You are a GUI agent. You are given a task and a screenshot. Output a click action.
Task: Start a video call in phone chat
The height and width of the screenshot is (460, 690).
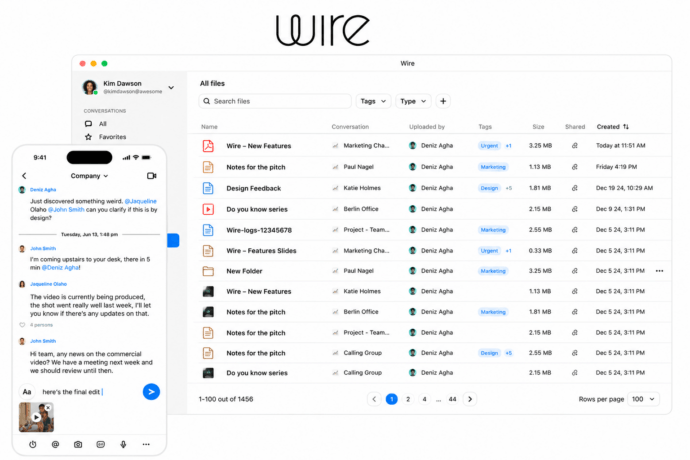pyautogui.click(x=151, y=176)
